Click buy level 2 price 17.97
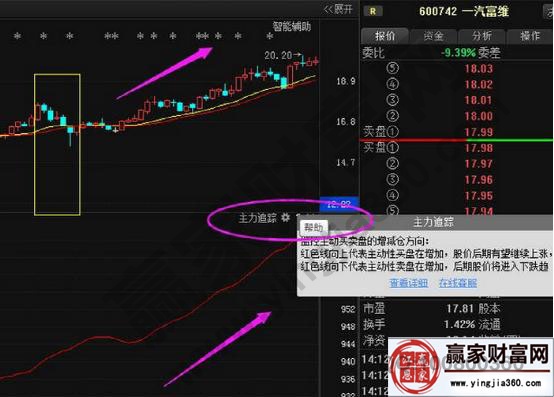 pos(478,164)
